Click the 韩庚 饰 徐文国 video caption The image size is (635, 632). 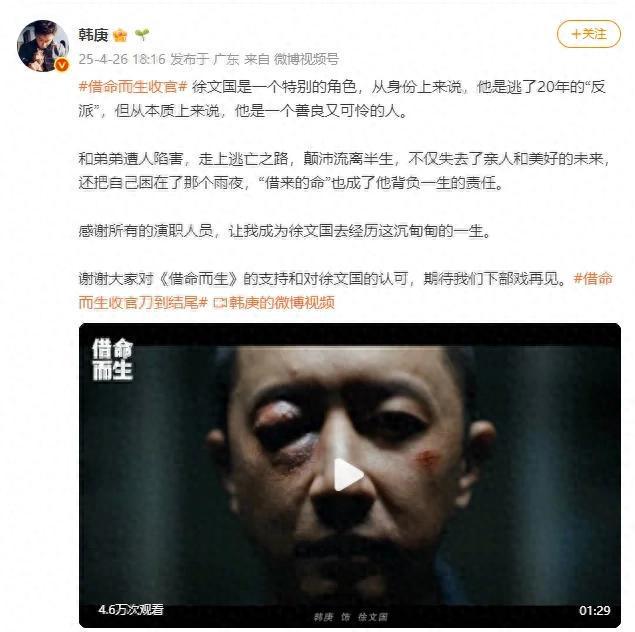point(350,617)
